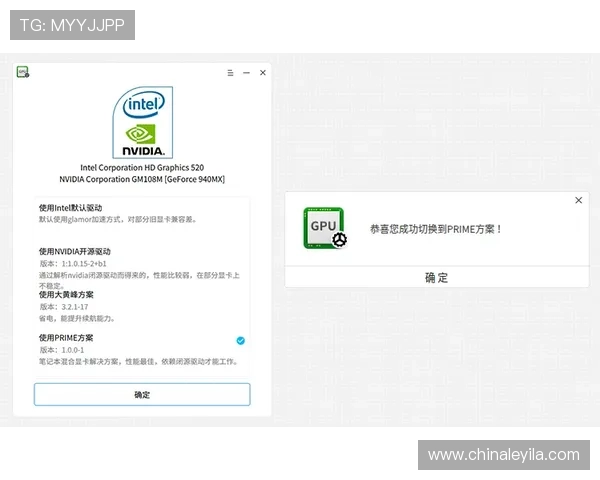Select the 使用NVIDIA开源驱动 option

(x=142, y=268)
